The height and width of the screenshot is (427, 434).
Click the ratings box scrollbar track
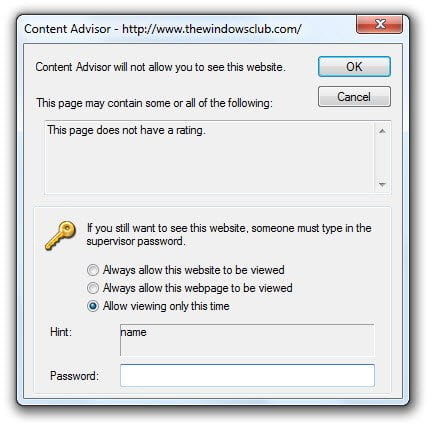pos(382,158)
